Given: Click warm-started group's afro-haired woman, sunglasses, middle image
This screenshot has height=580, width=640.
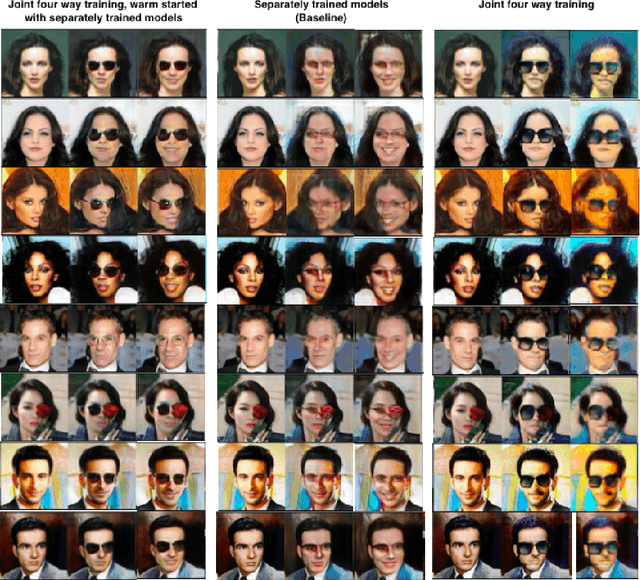Looking at the screenshot, I should click(104, 269).
